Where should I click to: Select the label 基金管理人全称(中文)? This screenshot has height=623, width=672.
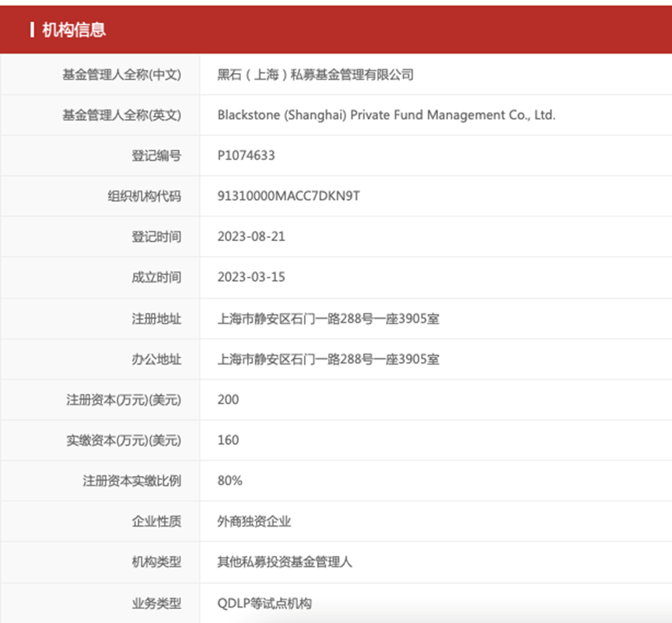coord(121,75)
